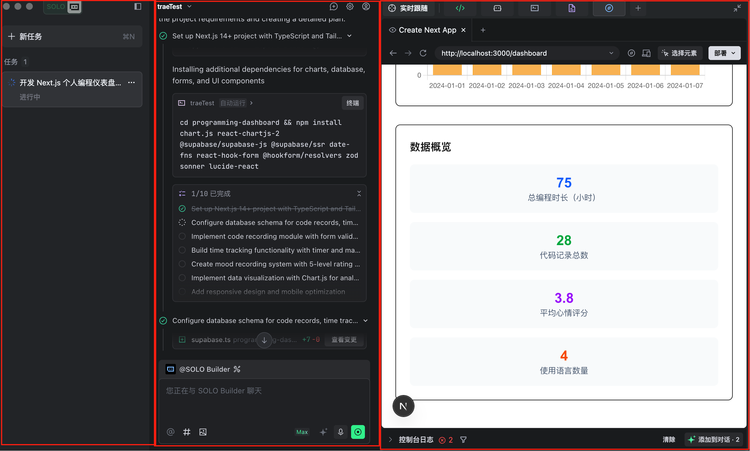This screenshot has width=750, height=451.
Task: Clear console with 清除
Action: (x=669, y=440)
